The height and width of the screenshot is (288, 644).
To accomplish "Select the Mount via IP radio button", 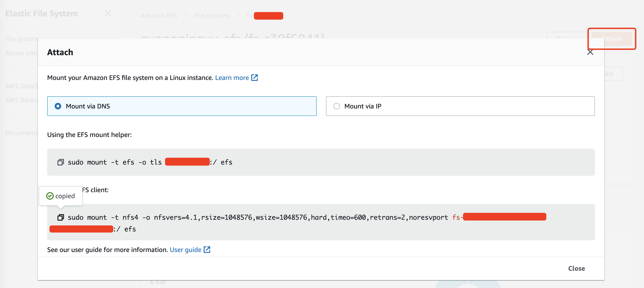I will point(337,106).
